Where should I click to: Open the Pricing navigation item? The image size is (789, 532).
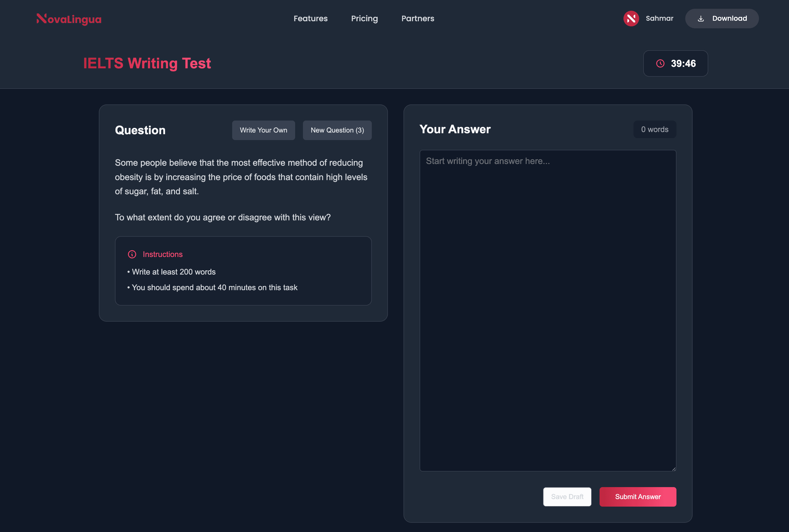pyautogui.click(x=364, y=18)
